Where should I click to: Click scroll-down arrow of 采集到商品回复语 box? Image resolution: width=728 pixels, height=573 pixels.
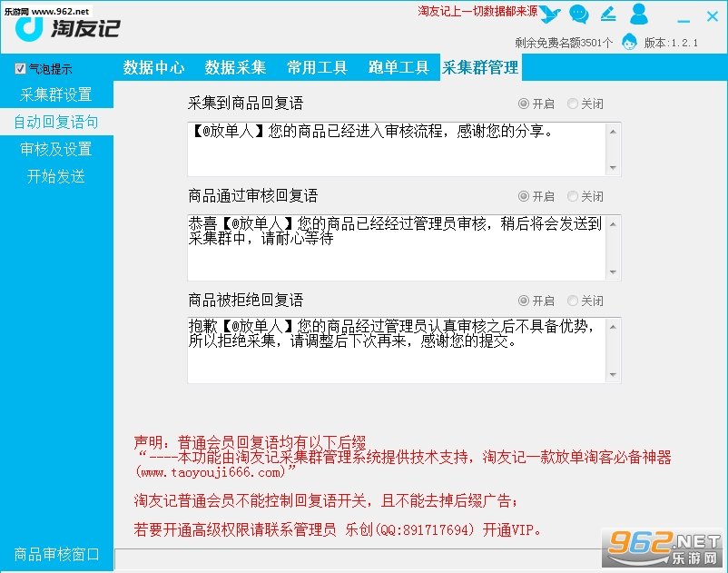613,167
